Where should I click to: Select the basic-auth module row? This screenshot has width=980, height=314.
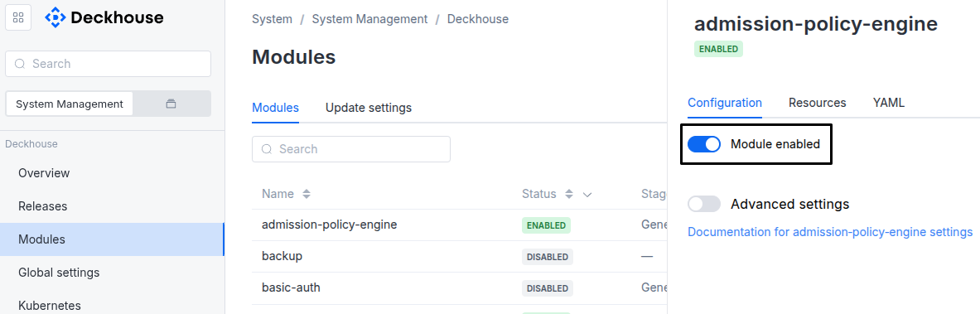point(460,288)
